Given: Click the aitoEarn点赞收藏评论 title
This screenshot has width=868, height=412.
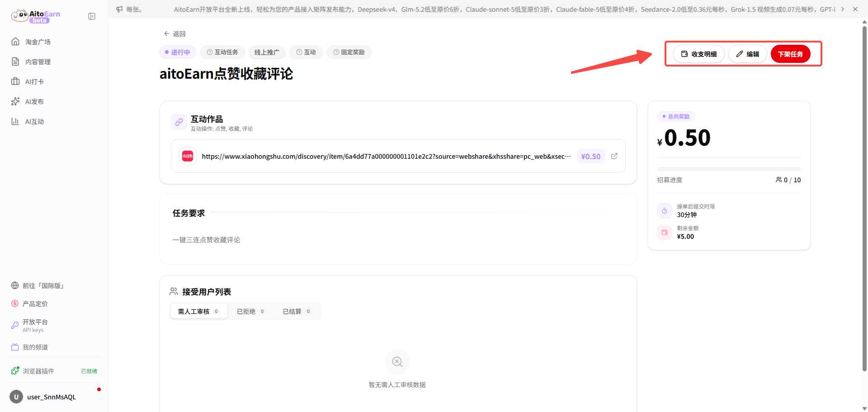Looking at the screenshot, I should [226, 74].
